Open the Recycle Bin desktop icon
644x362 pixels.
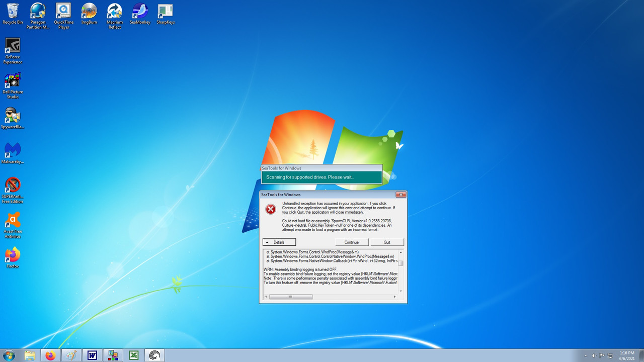point(13,14)
